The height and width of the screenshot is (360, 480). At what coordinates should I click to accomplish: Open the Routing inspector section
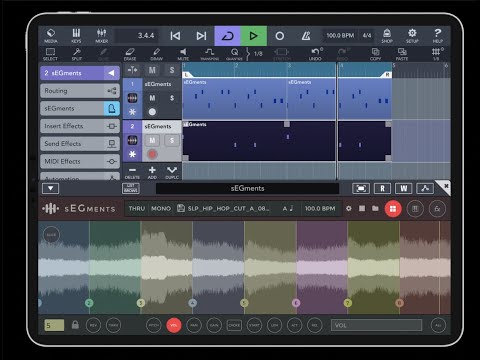(80, 91)
